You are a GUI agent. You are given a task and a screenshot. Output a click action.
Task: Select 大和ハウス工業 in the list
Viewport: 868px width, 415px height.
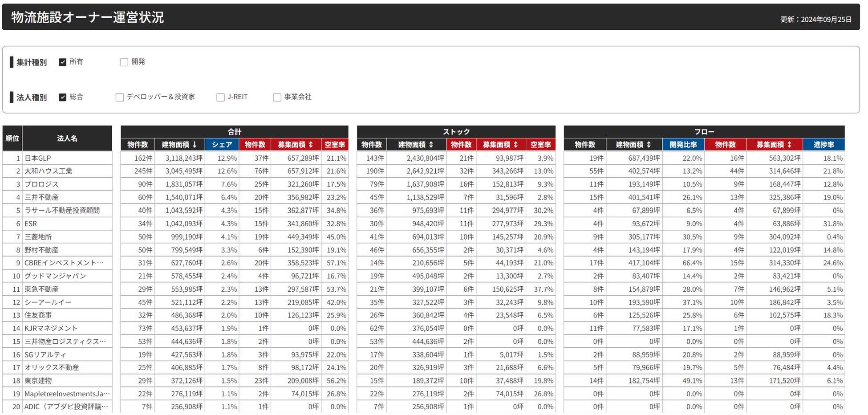48,171
